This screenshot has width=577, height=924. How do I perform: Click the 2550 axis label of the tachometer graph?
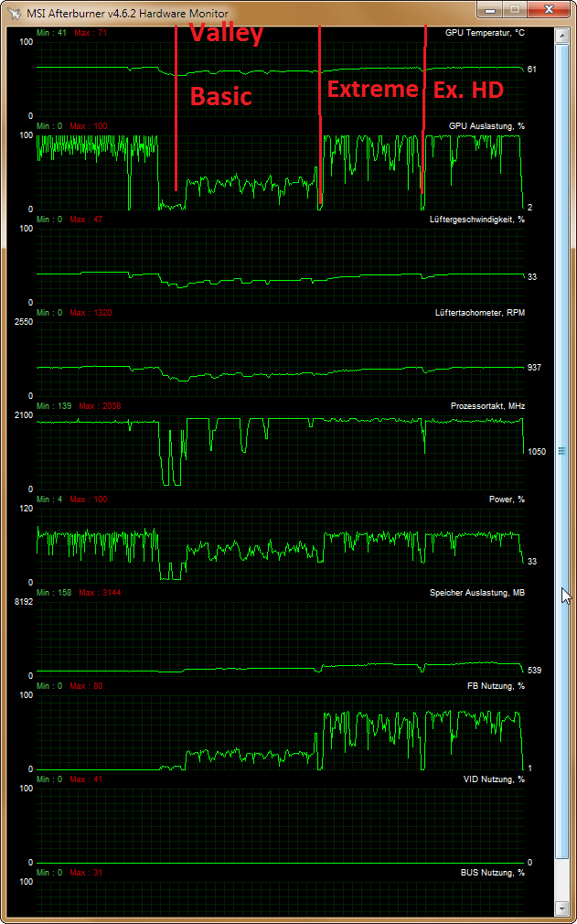(24, 322)
